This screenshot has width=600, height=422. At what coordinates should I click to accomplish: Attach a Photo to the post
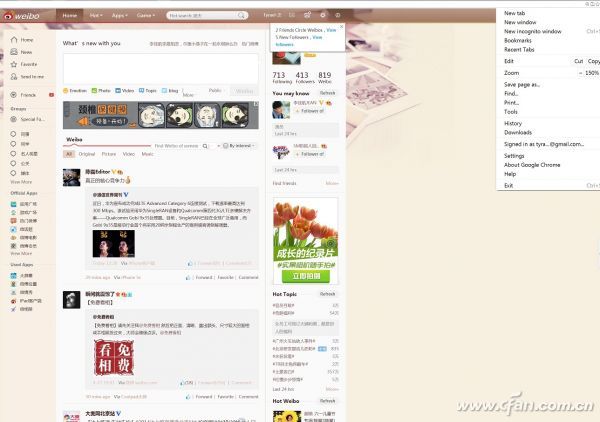[x=101, y=91]
